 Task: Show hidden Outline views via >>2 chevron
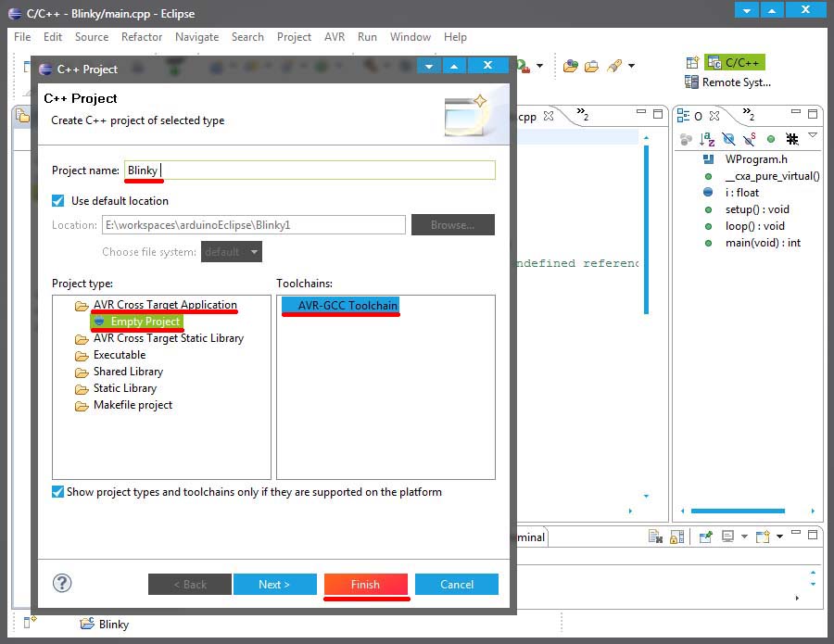[749, 114]
